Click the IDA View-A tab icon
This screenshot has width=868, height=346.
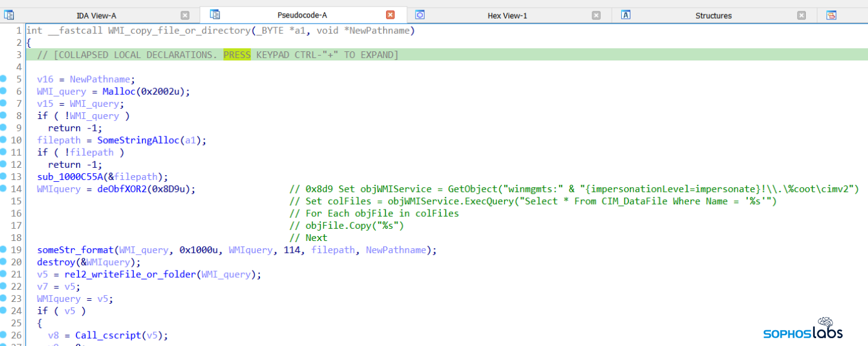click(x=9, y=15)
